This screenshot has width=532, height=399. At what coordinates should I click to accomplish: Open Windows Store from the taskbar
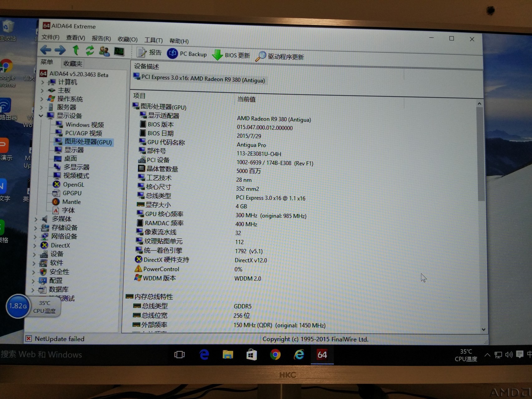(252, 355)
